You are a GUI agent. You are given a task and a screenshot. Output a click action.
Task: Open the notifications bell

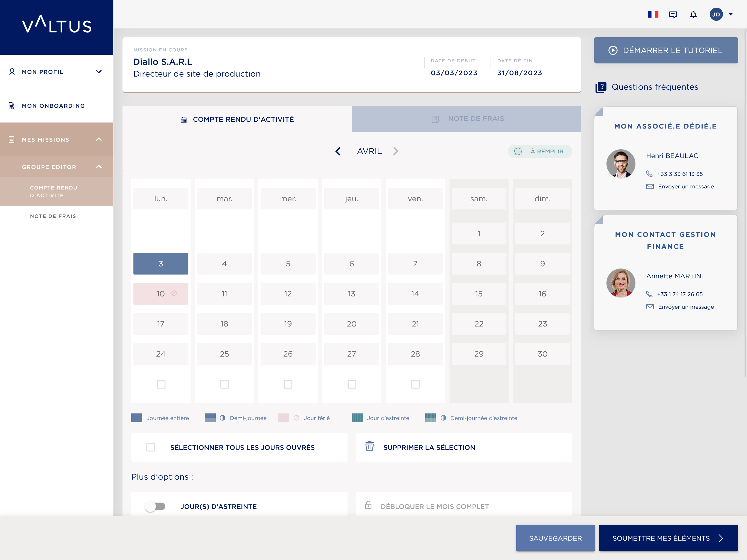pyautogui.click(x=693, y=14)
